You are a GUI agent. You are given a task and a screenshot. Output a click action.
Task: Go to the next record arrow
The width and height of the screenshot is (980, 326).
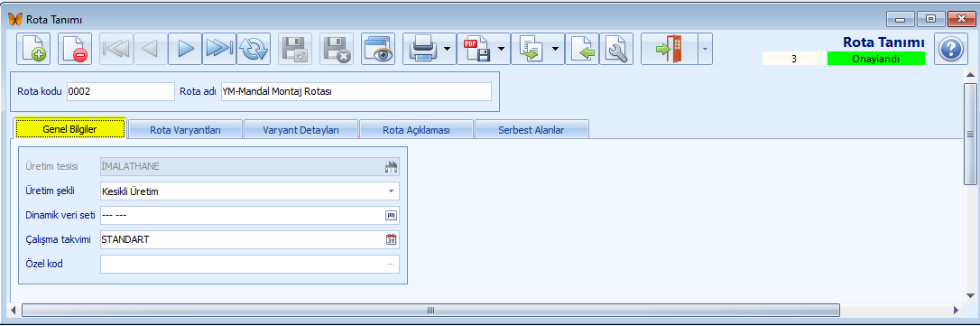(185, 49)
